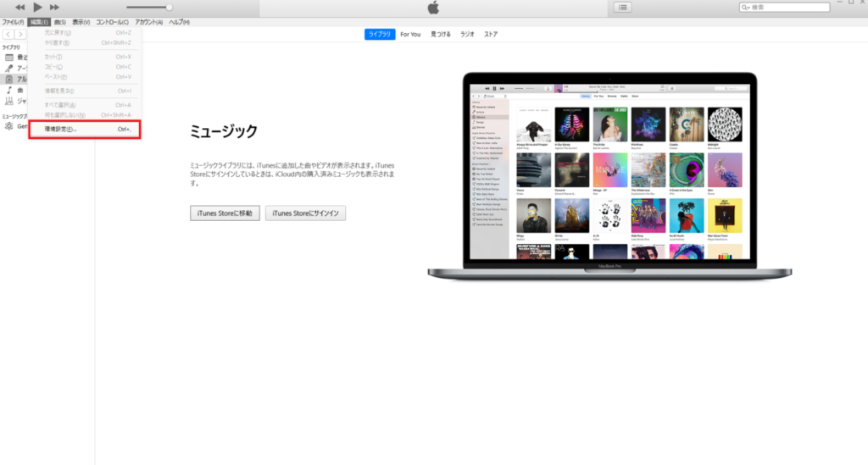Select 何も選択しない(N) menu entry
This screenshot has width=868, height=465.
(x=85, y=115)
